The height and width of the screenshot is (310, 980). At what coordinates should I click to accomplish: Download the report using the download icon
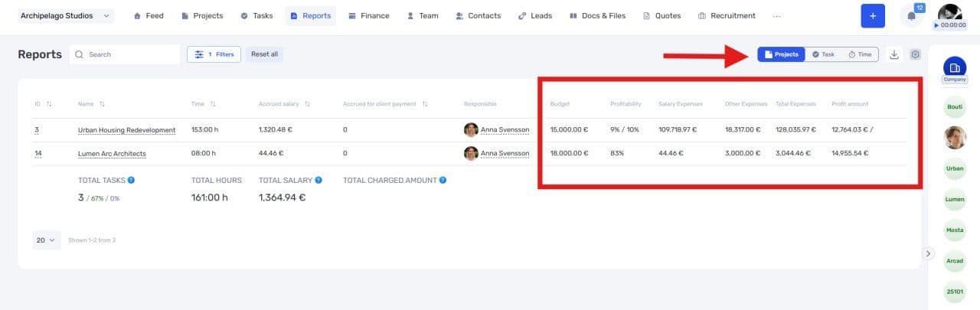[x=893, y=54]
